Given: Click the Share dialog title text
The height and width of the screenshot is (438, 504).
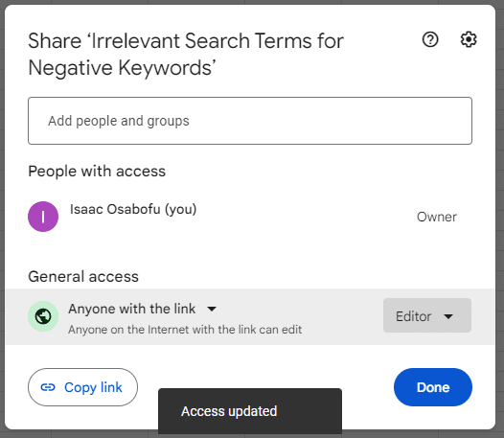Looking at the screenshot, I should click(x=186, y=55).
